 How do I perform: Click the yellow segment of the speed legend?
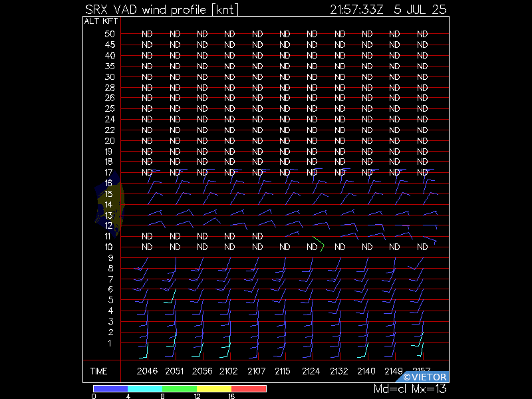[x=214, y=388]
